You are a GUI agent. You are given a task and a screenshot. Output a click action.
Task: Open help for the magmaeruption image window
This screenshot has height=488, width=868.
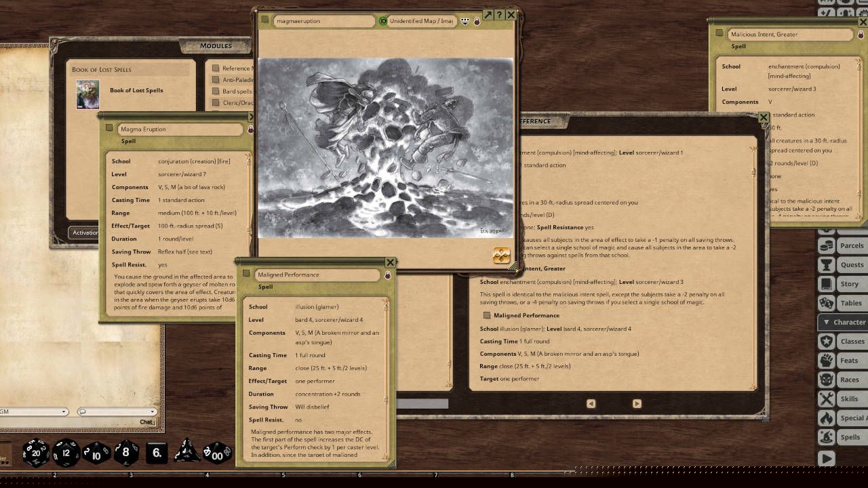tap(499, 14)
